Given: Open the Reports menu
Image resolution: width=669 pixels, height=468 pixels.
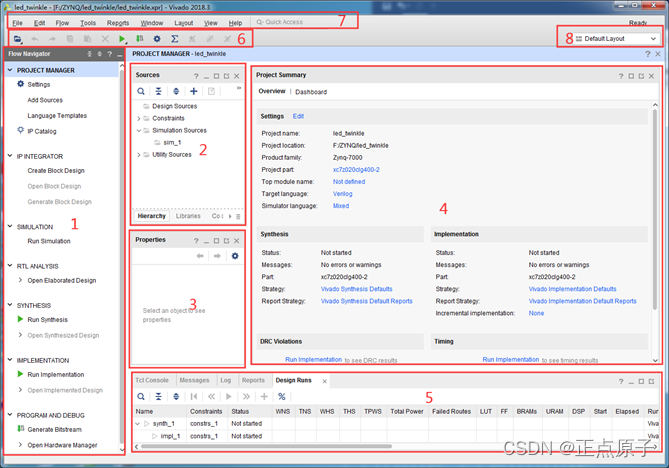Looking at the screenshot, I should pyautogui.click(x=118, y=23).
